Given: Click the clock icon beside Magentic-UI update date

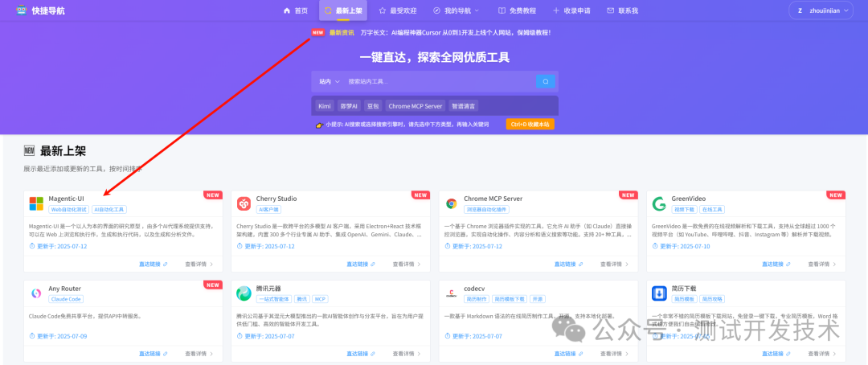Looking at the screenshot, I should coord(31,246).
